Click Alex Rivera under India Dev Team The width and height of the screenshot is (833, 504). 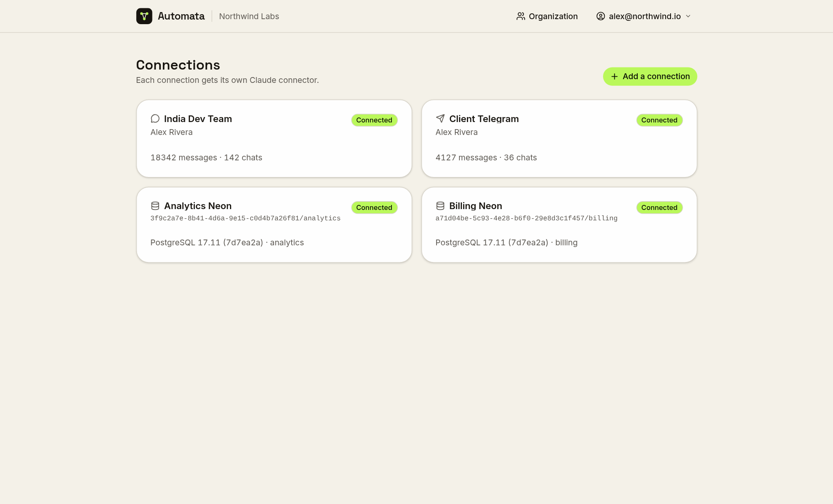171,132
